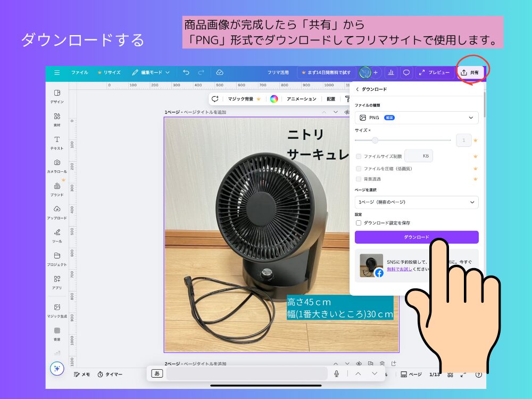Open the ページを選択 page dropdown
Screen dimensions: 532x399
pyautogui.click(x=417, y=202)
